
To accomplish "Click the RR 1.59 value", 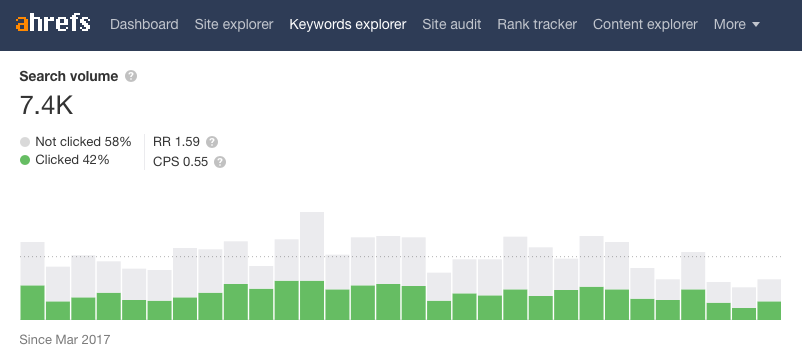I will pos(176,142).
